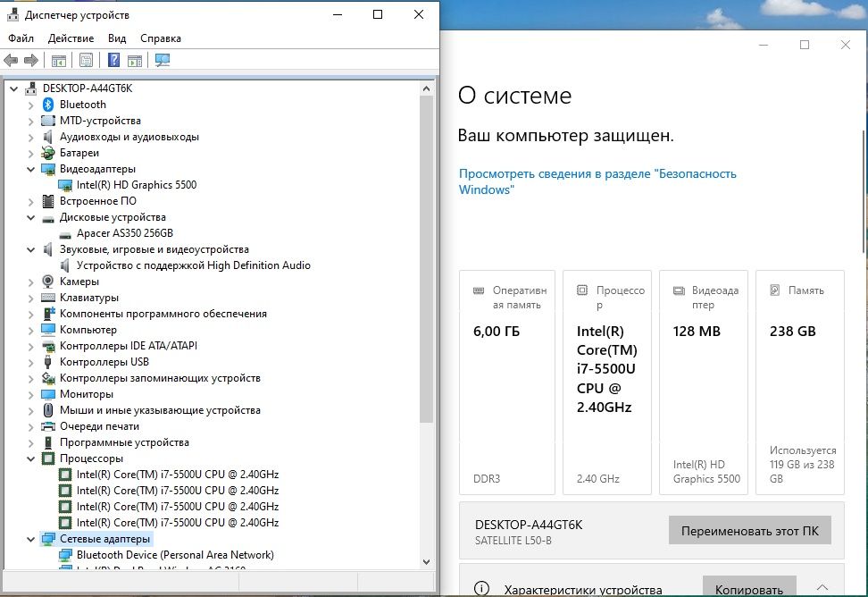Screen dimensions: 868x597
Task: Click the Видеоадаптер 128 MB card
Action: tap(704, 383)
